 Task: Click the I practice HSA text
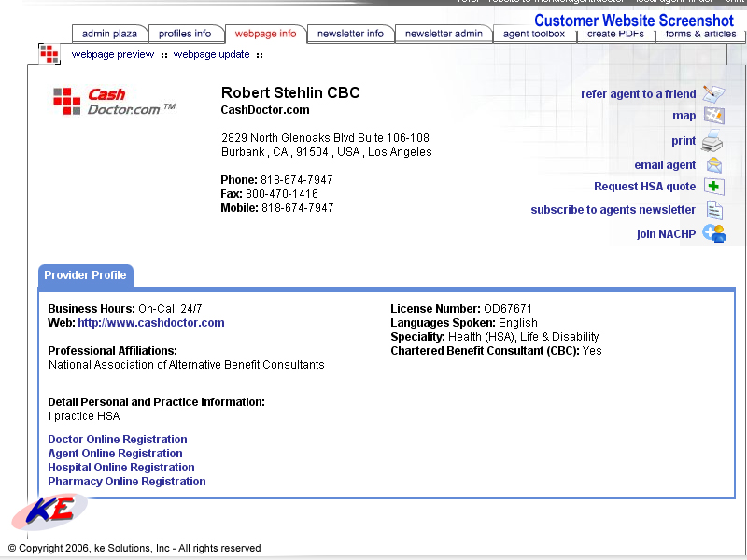pos(84,416)
